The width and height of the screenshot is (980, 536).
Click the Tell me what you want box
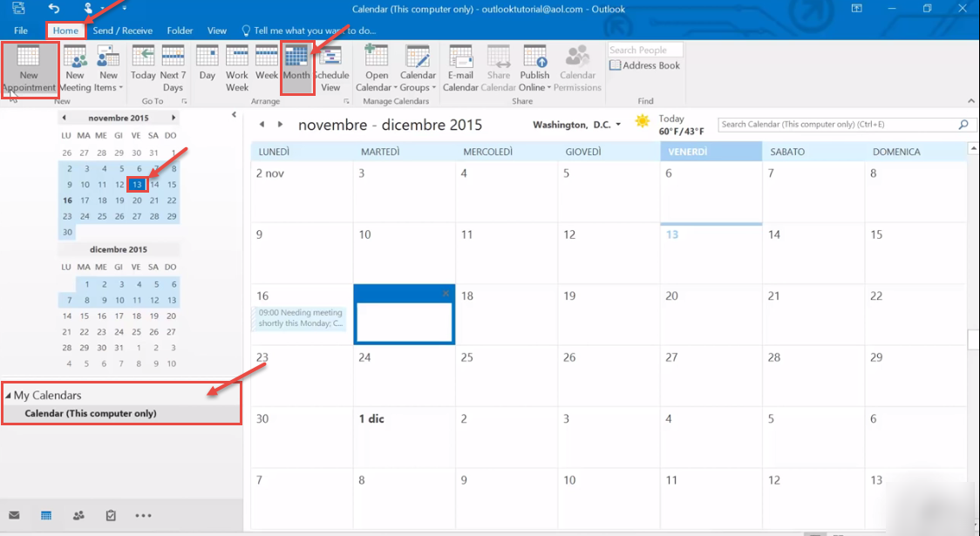309,31
